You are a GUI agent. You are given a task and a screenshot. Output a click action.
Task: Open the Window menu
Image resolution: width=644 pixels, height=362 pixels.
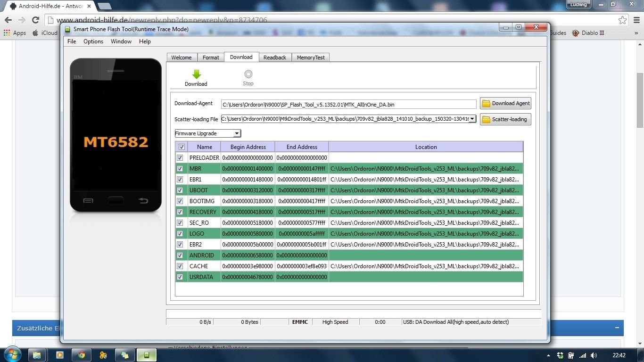tap(121, 41)
